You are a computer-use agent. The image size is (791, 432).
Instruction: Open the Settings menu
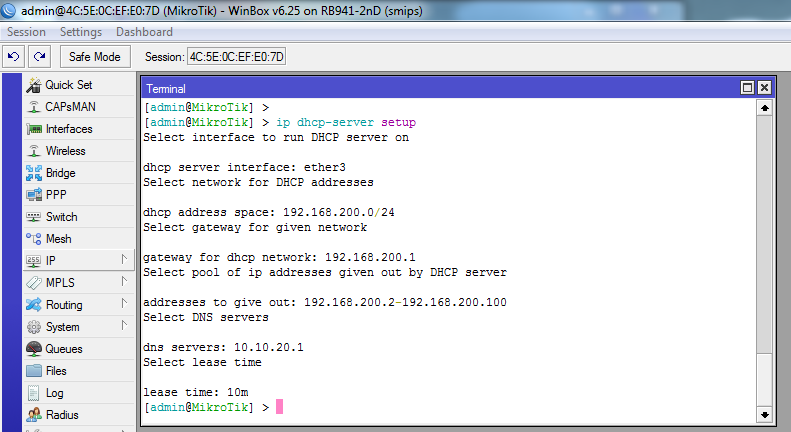[x=81, y=32]
